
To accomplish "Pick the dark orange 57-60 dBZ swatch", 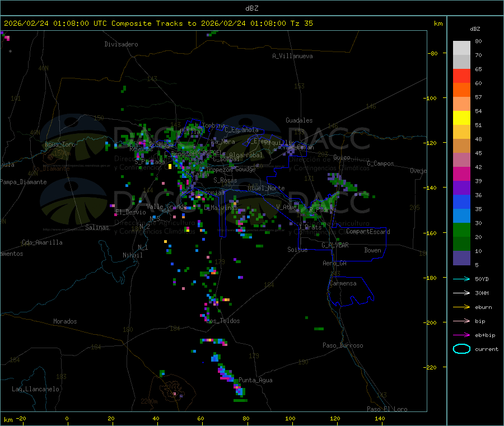I will pyautogui.click(x=461, y=90).
